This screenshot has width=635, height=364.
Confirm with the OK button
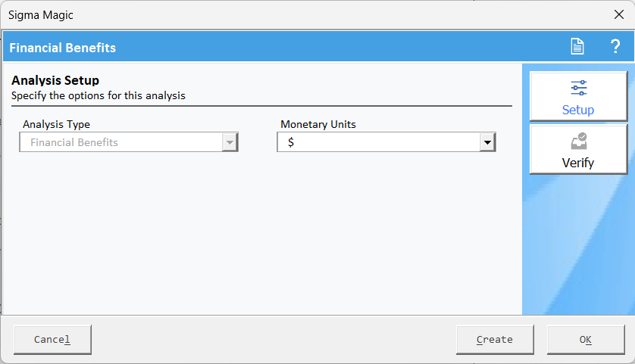(585, 340)
